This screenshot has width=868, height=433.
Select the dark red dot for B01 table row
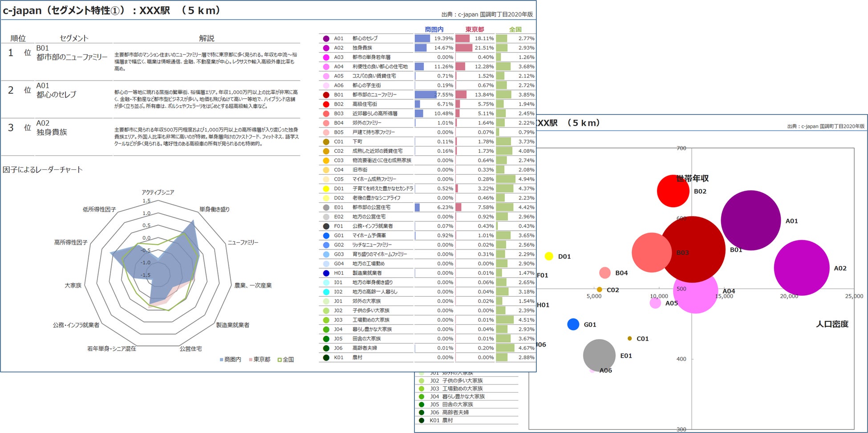[x=326, y=95]
